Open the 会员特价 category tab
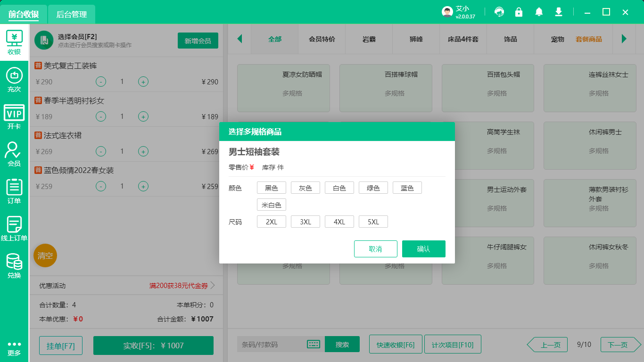 tap(322, 41)
